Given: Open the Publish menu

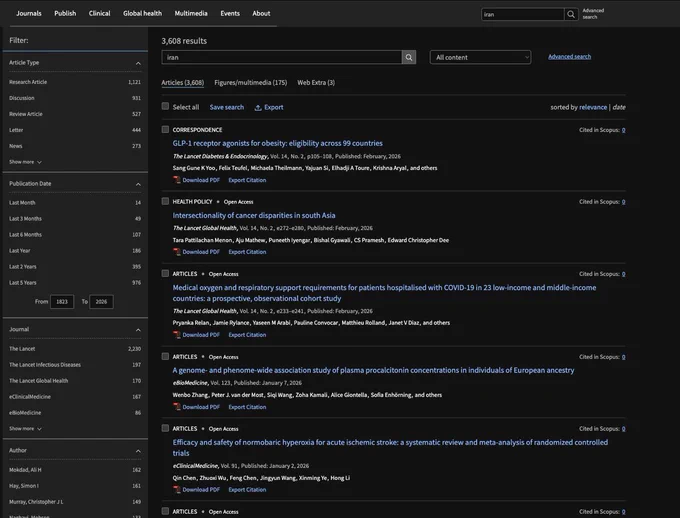Looking at the screenshot, I should [x=65, y=13].
